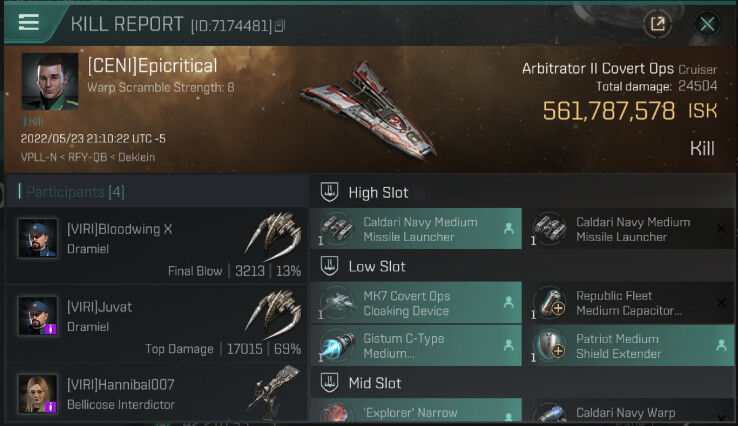Open the hamburger menu icon

pyautogui.click(x=28, y=22)
